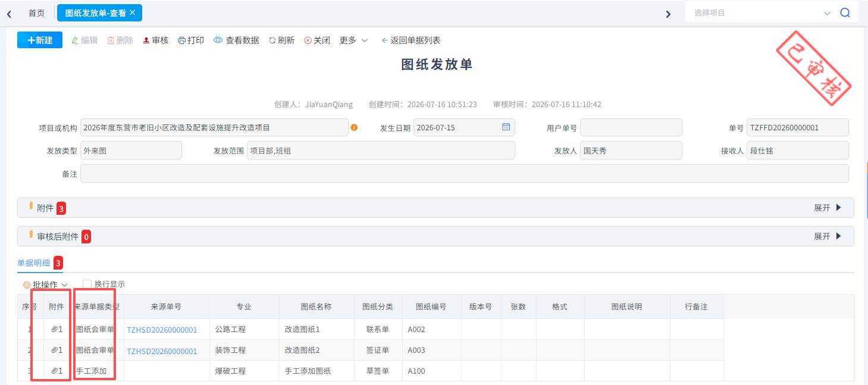Click the right chevron beside the tab bar
The image size is (868, 385).
coord(668,14)
